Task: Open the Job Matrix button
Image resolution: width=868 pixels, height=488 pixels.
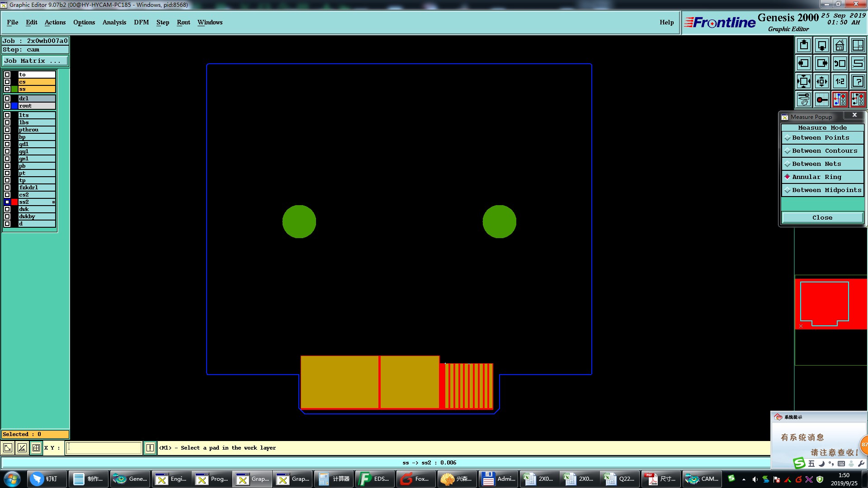Action: click(x=35, y=61)
